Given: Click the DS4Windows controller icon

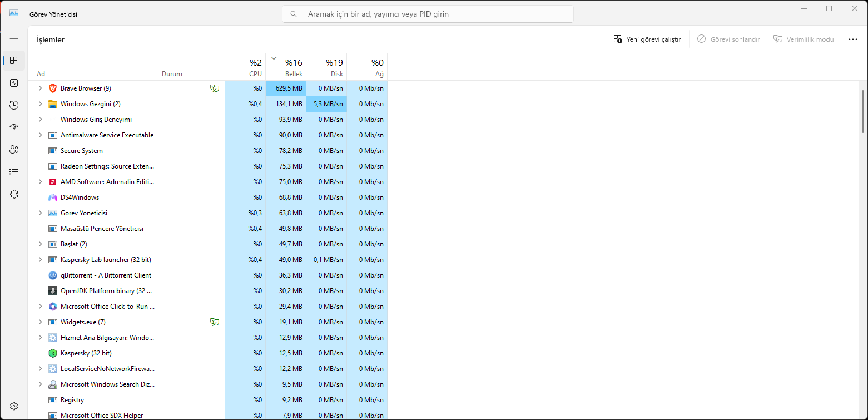Looking at the screenshot, I should [53, 197].
